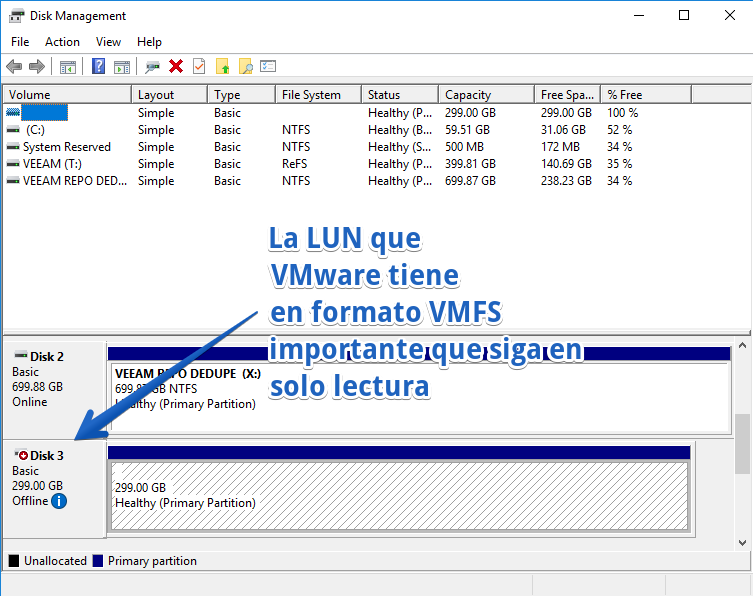Click the drive icon of (C:) volume
This screenshot has width=753, height=596.
[x=13, y=130]
